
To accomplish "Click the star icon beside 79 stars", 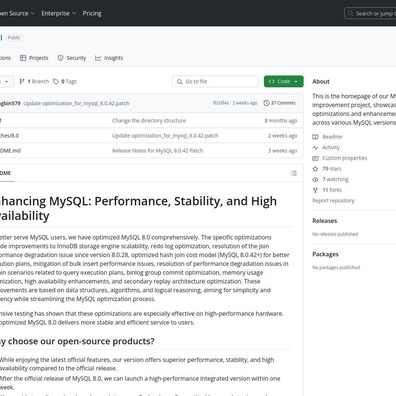I will point(315,169).
